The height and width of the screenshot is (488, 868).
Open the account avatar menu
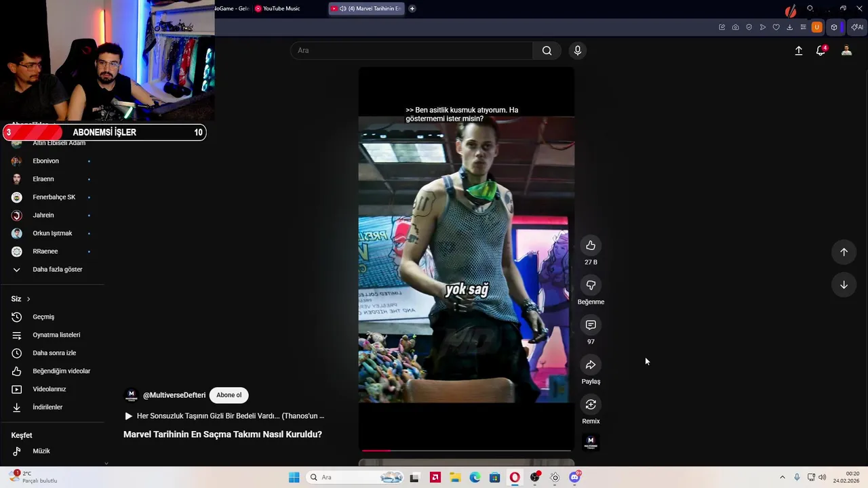[846, 50]
